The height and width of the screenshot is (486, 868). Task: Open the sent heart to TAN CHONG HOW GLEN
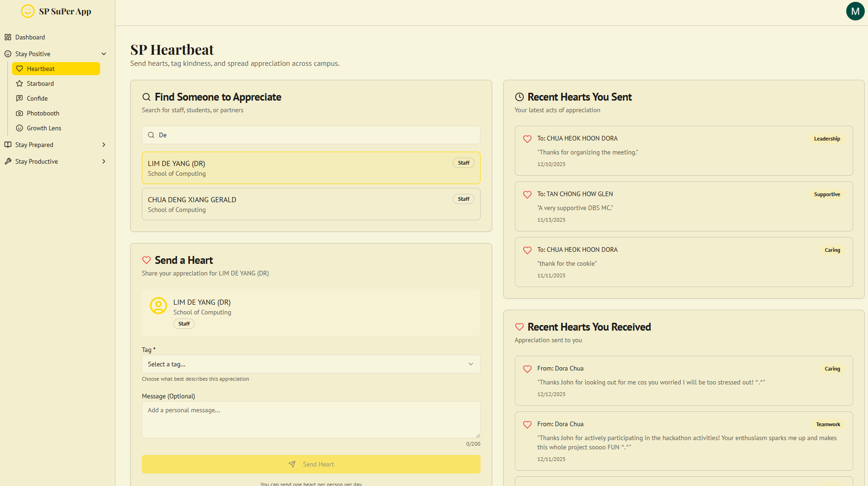(684, 206)
